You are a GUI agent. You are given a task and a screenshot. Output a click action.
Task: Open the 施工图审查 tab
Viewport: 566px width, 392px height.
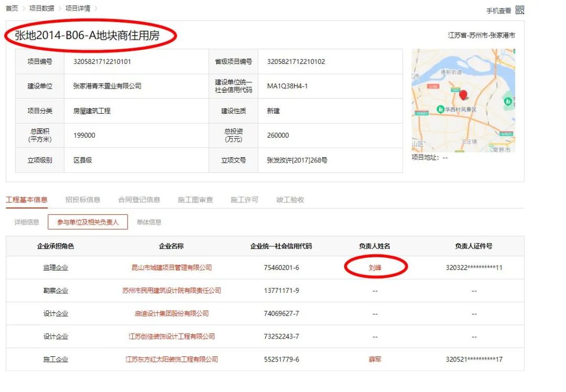pyautogui.click(x=195, y=200)
